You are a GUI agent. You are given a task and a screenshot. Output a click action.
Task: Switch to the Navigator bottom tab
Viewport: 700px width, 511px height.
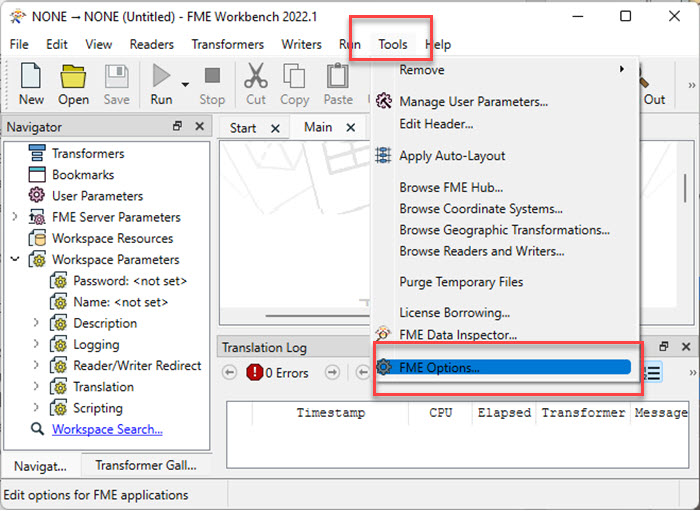pyautogui.click(x=41, y=466)
